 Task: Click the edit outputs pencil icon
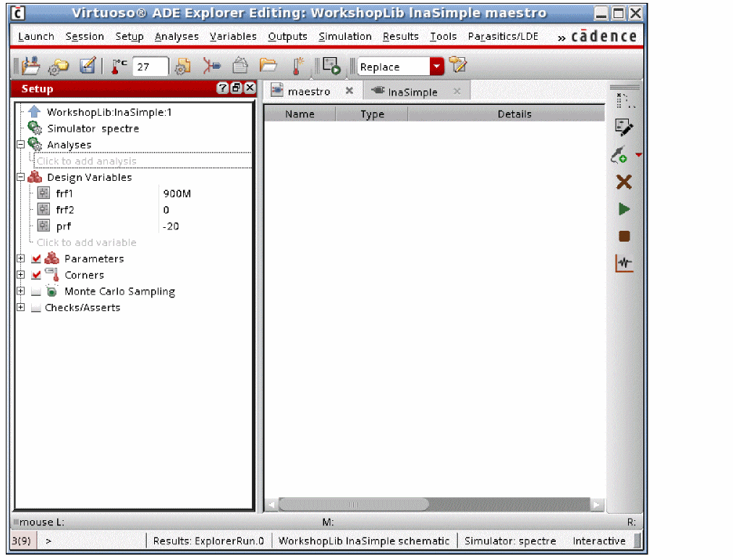(x=624, y=127)
